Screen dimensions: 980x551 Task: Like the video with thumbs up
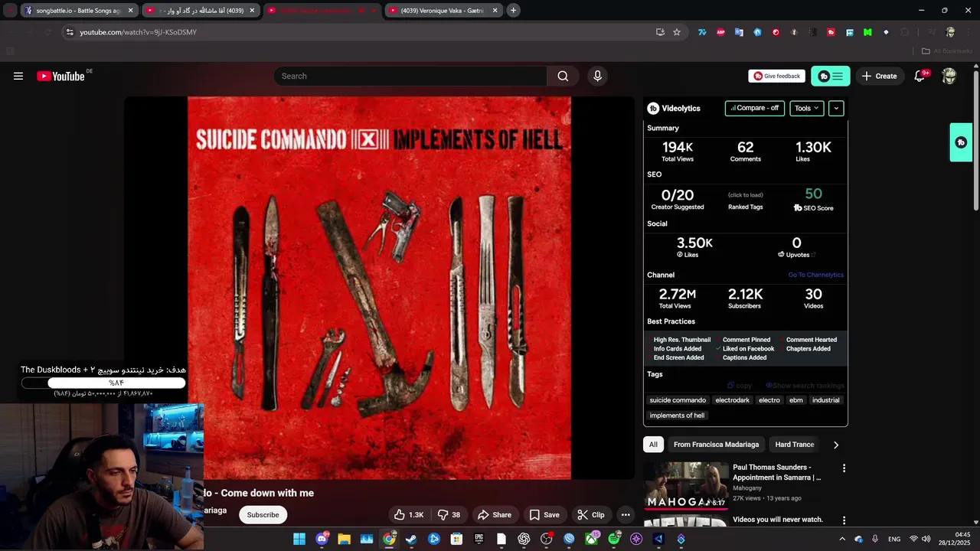pos(409,515)
